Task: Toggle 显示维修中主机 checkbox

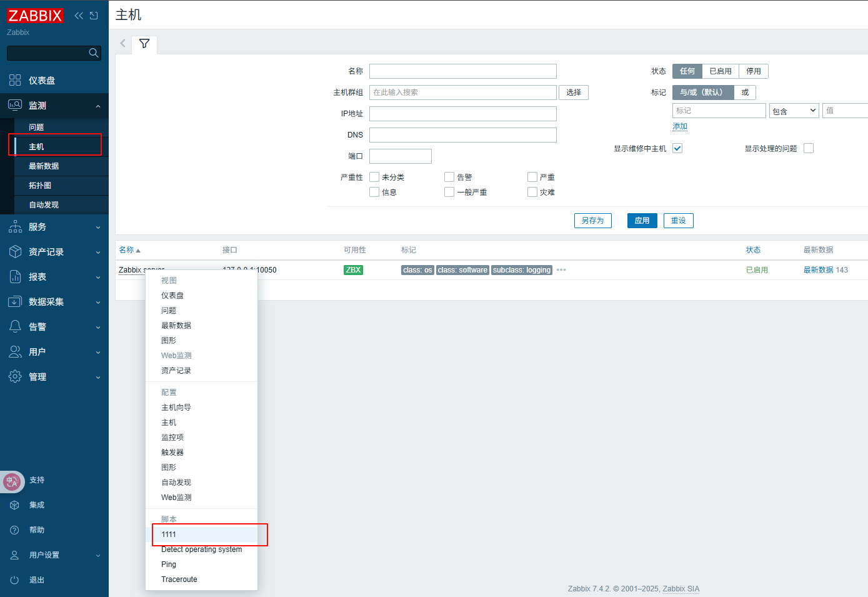Action: pyautogui.click(x=677, y=148)
